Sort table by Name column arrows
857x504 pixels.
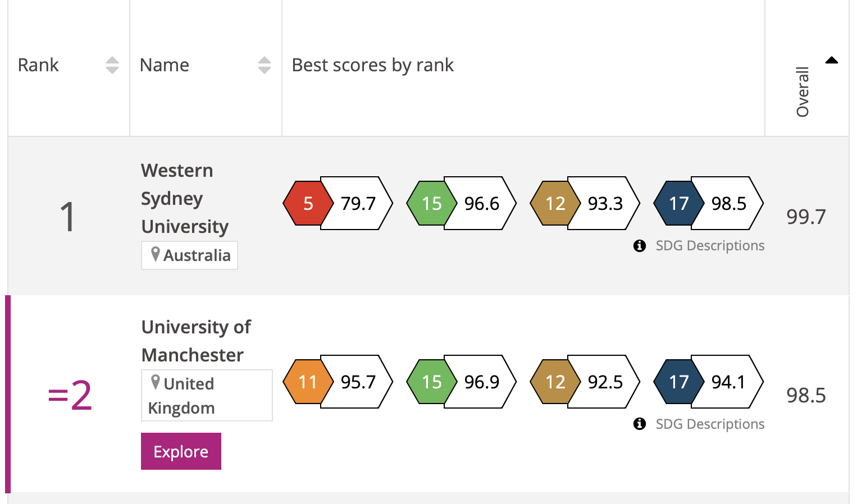click(x=265, y=65)
